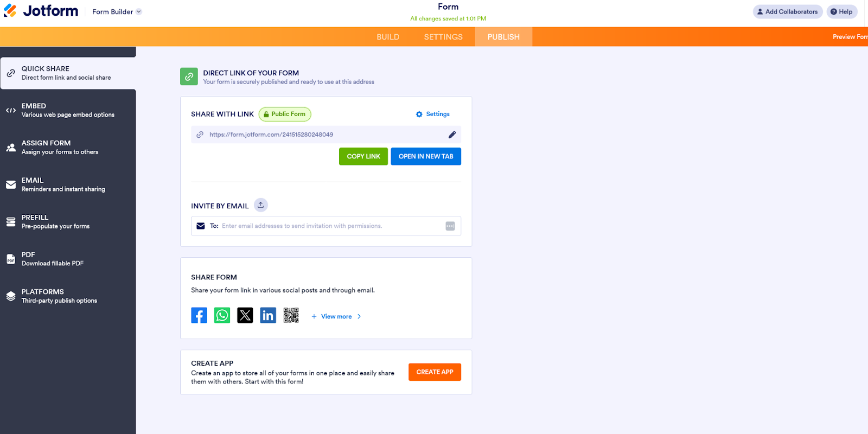Viewport: 868px width, 434px height.
Task: Share the form on Facebook
Action: click(x=199, y=315)
